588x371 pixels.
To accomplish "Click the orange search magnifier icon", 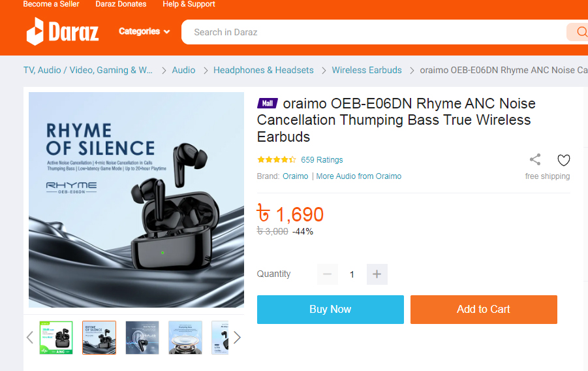I will coord(580,32).
